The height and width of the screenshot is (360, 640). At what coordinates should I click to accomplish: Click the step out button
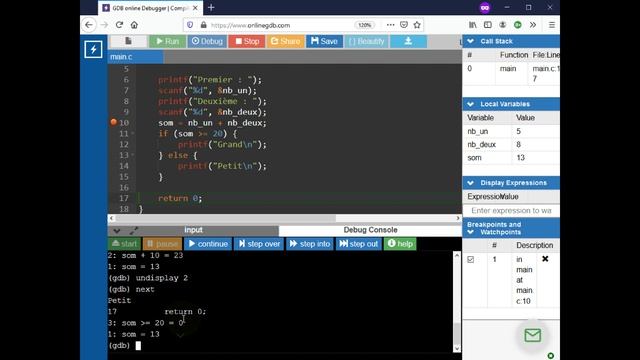tap(358, 244)
